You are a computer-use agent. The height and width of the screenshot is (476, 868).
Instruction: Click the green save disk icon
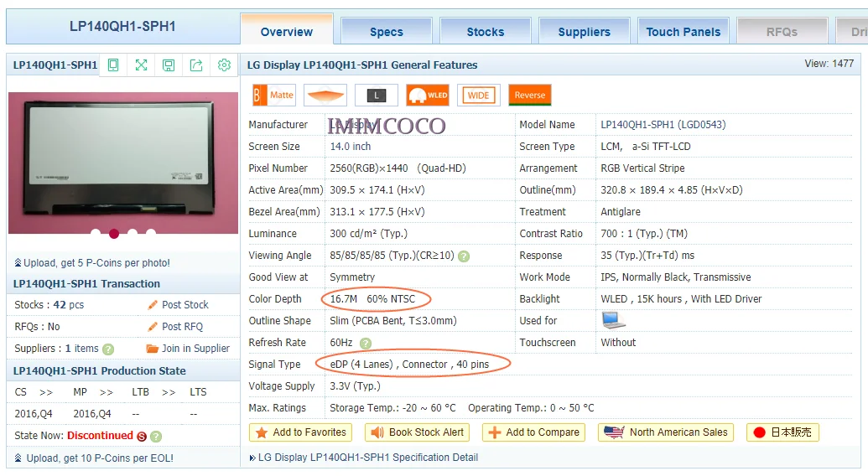pyautogui.click(x=169, y=65)
